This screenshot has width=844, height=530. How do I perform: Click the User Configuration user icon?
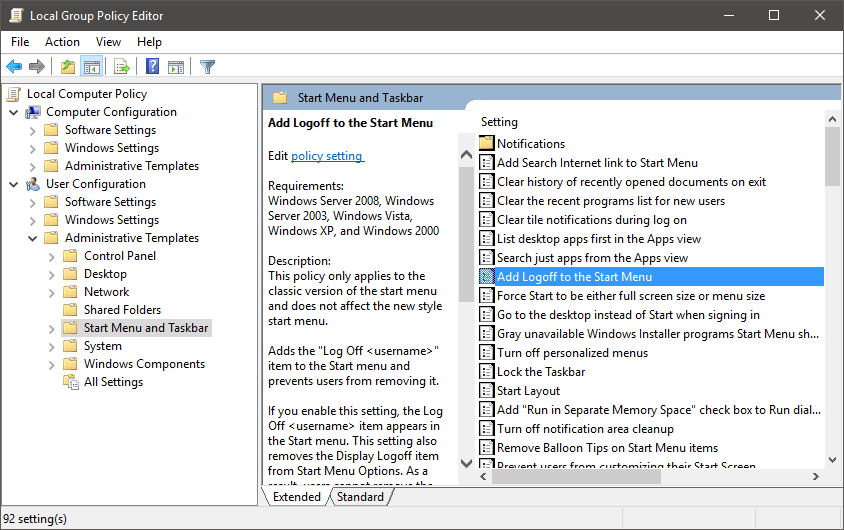pyautogui.click(x=33, y=184)
